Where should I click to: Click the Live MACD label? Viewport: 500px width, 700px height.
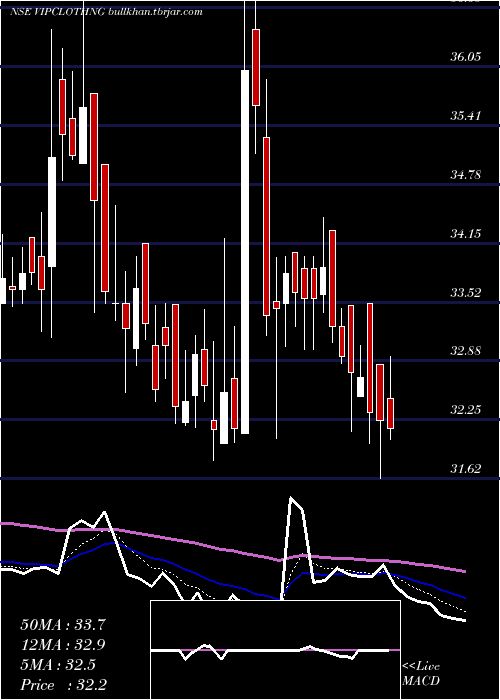421,674
